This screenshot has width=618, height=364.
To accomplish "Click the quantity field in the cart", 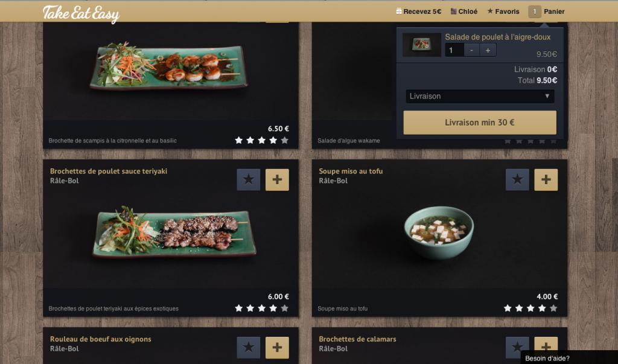I will tap(454, 50).
